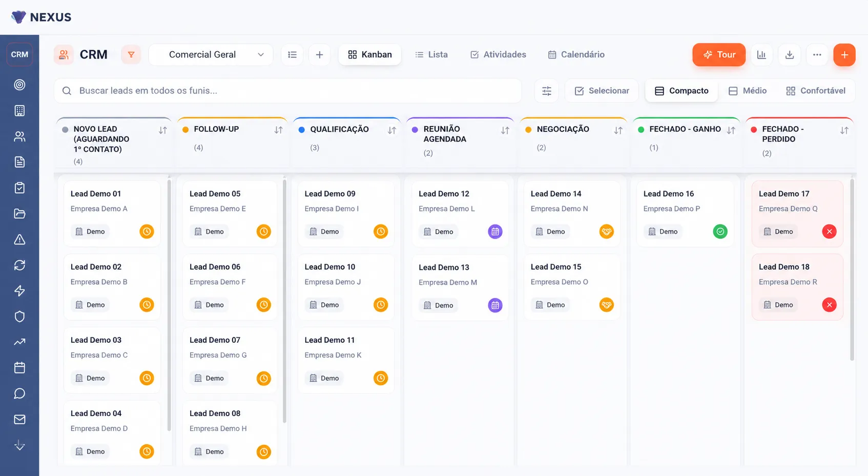Open the contacts people sidebar icon
Viewport: 868px width, 476px height.
click(19, 137)
